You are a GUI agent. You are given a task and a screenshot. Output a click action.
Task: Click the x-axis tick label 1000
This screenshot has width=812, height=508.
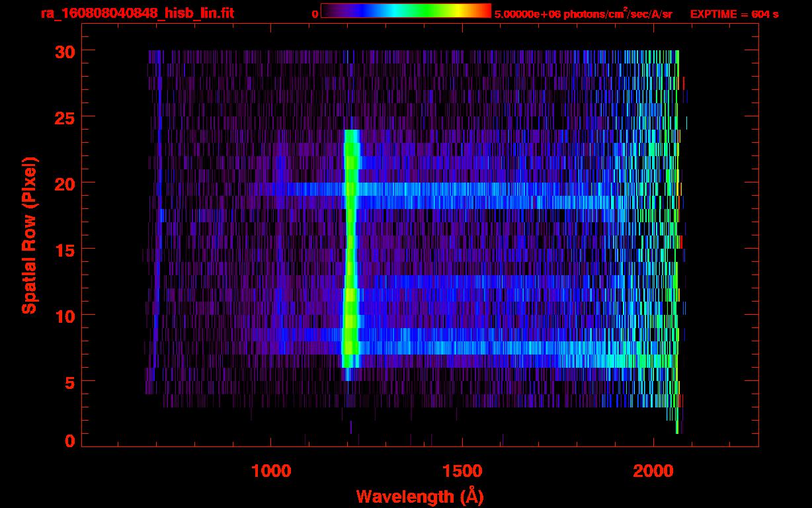click(271, 471)
